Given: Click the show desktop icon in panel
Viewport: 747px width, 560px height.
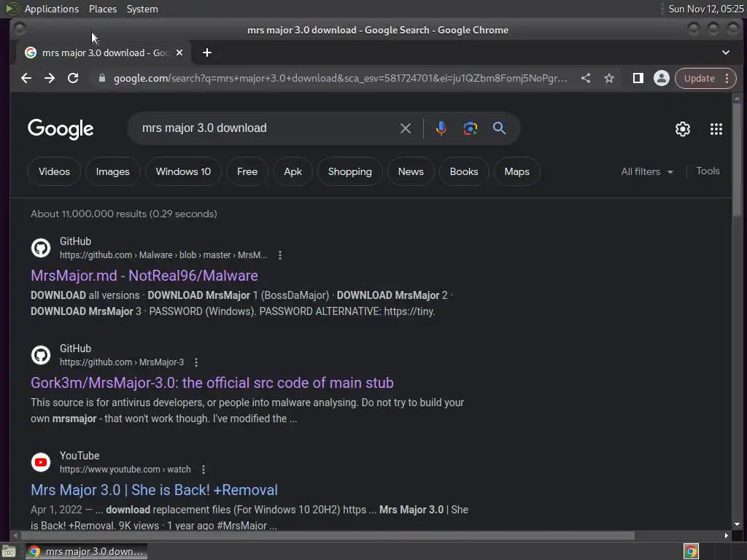Looking at the screenshot, I should [x=9, y=551].
